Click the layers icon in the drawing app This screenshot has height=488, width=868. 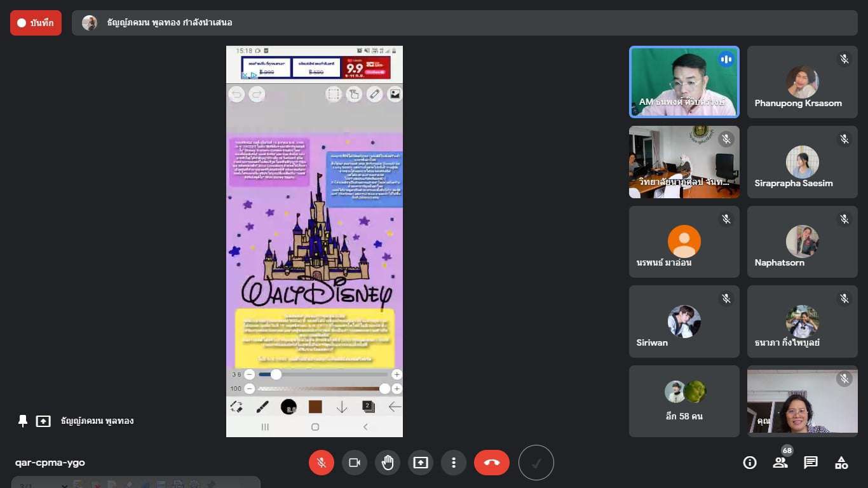click(x=368, y=407)
